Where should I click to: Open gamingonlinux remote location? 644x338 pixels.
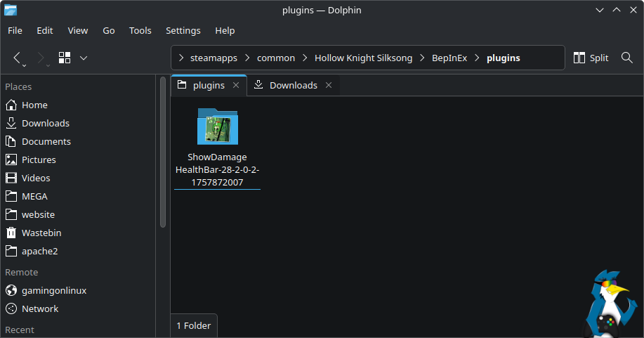[x=53, y=290]
